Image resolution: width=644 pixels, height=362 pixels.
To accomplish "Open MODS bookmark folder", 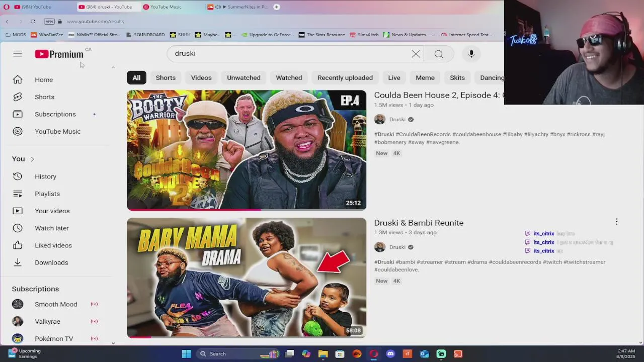I will (x=16, y=35).
